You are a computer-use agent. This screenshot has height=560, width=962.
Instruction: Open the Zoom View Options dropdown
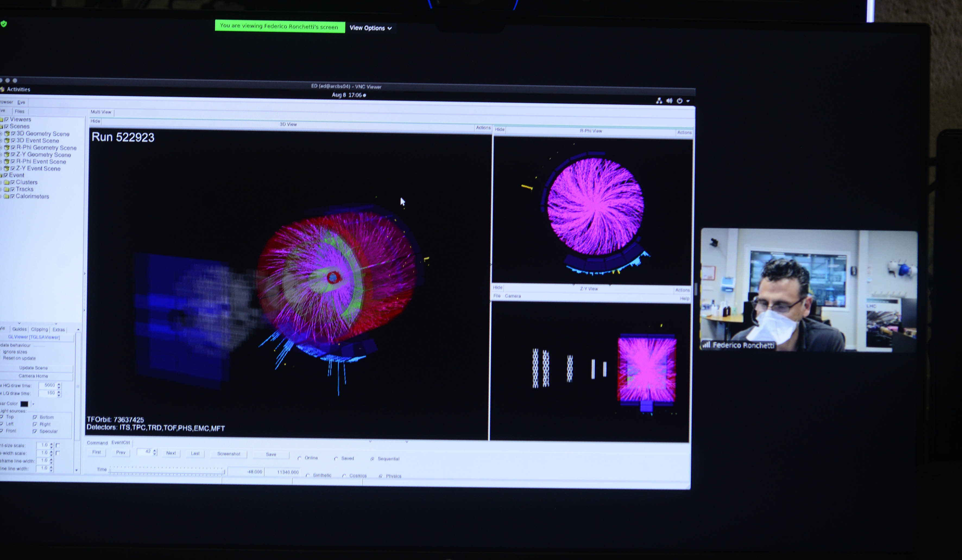pos(371,28)
